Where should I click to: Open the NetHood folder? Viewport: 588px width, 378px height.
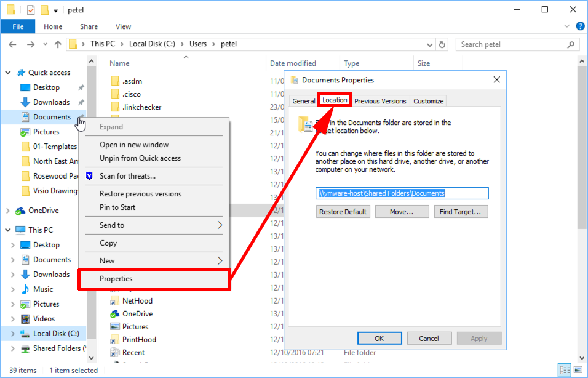click(x=138, y=300)
